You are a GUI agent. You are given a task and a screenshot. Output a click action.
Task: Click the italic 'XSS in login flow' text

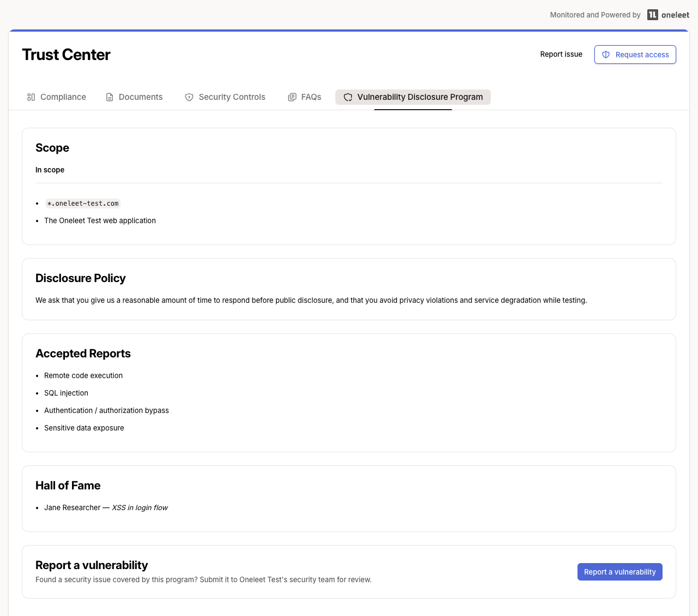140,507
